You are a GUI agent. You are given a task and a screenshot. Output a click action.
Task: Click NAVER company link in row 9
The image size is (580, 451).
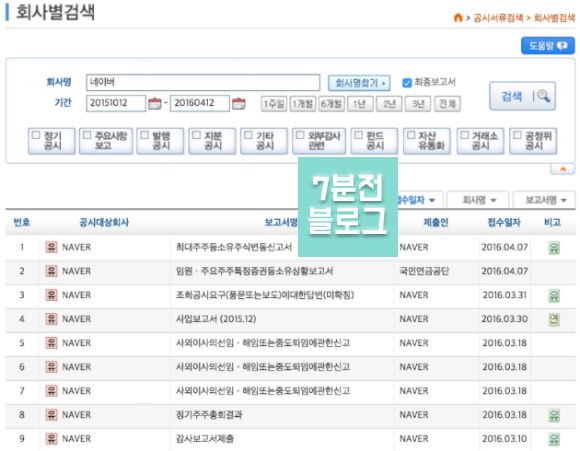point(76,439)
